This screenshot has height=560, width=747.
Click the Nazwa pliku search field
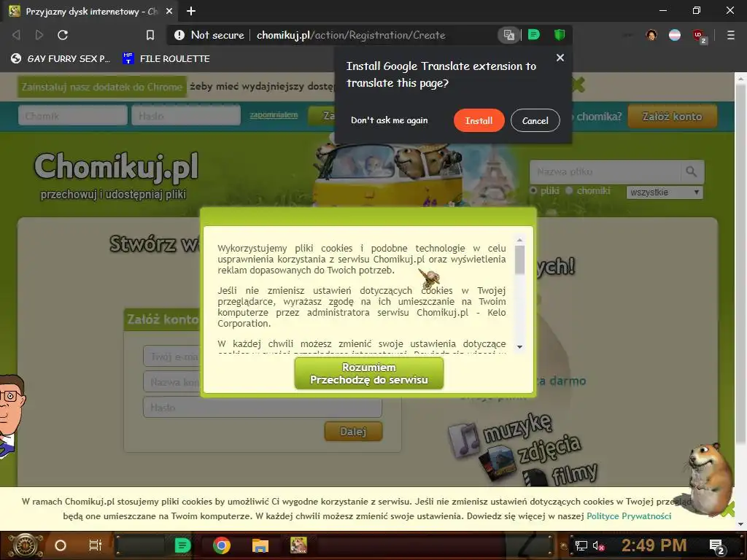point(605,171)
